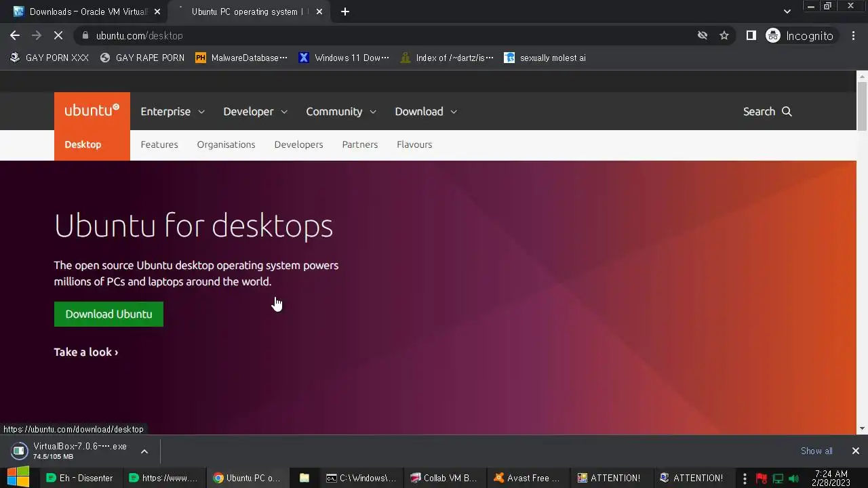Expand the Download menu

click(x=426, y=111)
